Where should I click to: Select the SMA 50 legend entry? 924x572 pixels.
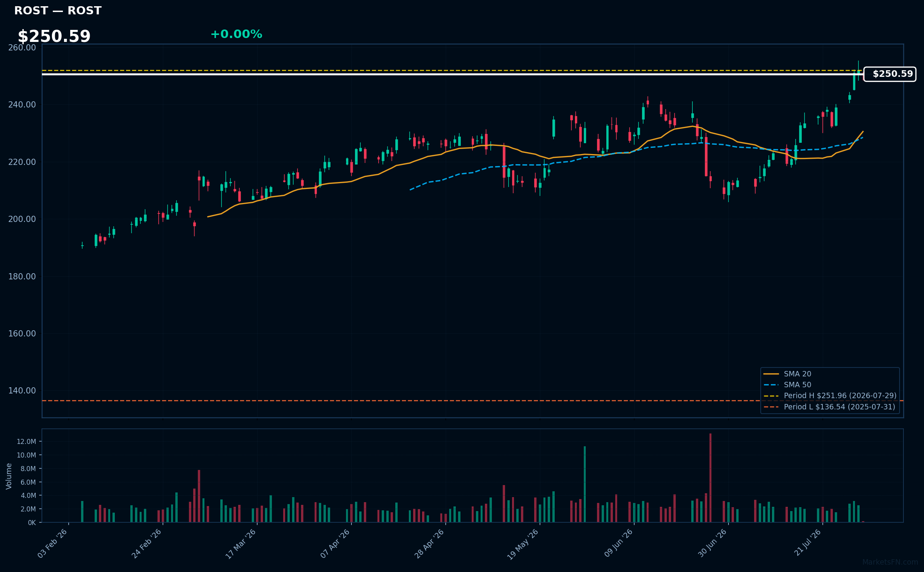(787, 385)
